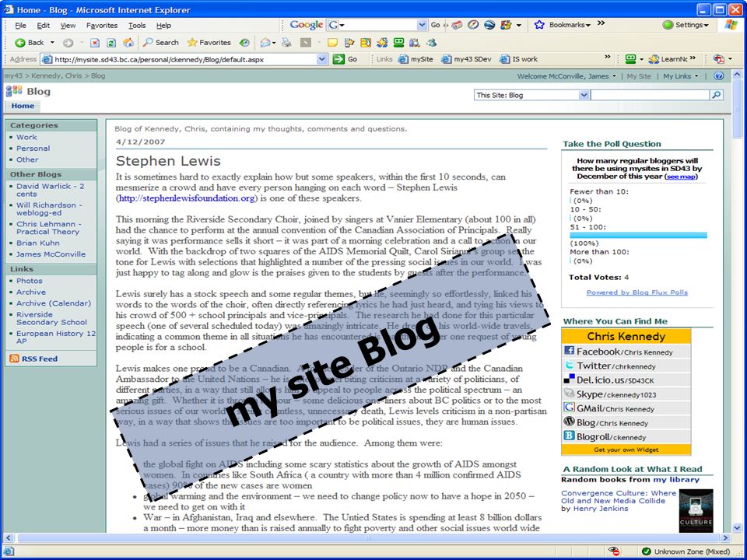Go to browser Home page icon
The image size is (747, 560).
128,43
